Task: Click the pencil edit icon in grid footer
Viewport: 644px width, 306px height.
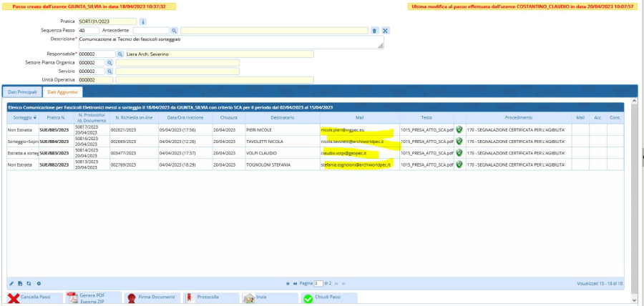Action: point(11,284)
